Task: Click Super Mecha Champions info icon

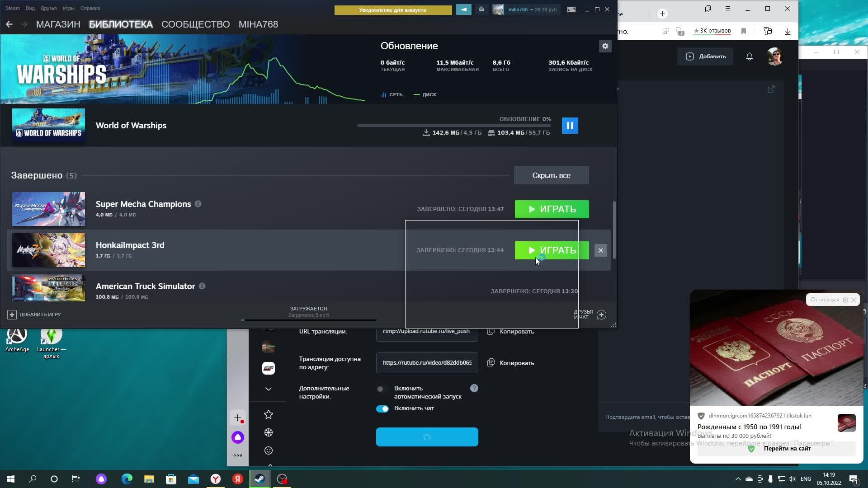Action: click(x=198, y=204)
